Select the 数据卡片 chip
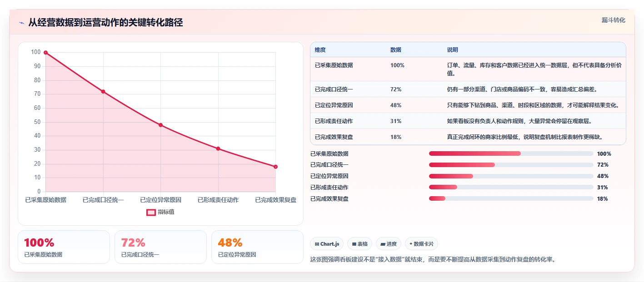The height and width of the screenshot is (282, 644). click(421, 244)
